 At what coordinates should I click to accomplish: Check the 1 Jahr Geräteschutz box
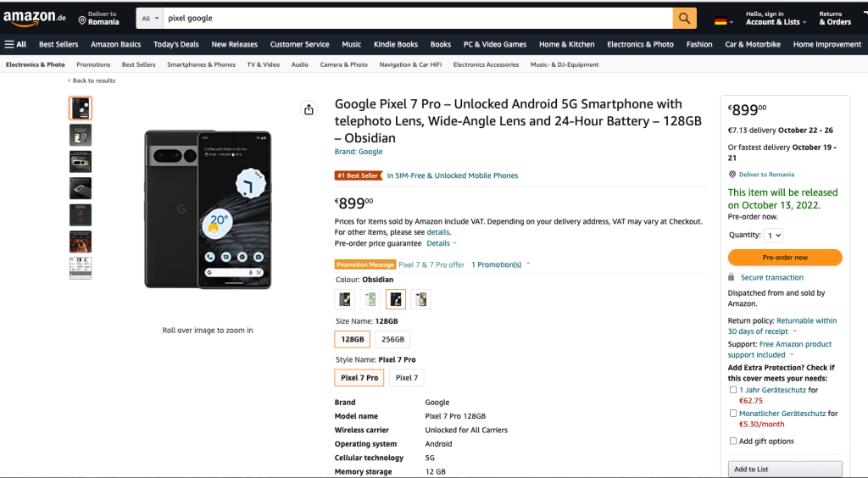[x=733, y=390]
